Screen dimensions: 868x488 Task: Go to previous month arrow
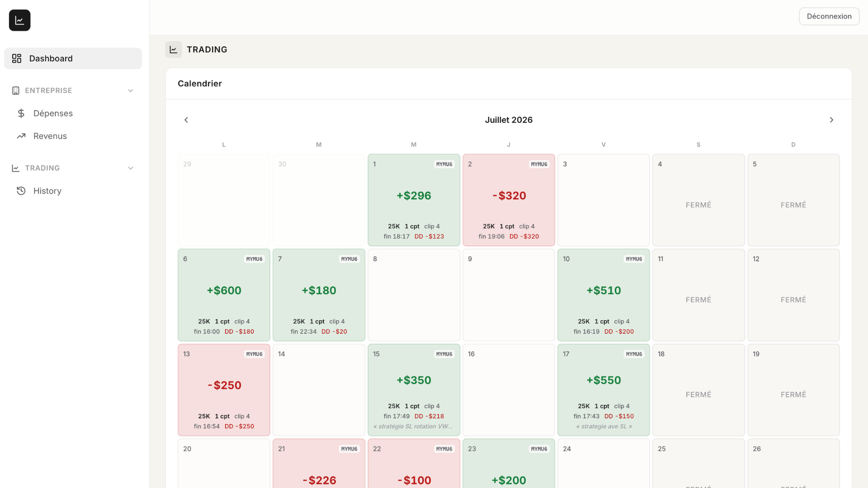click(186, 120)
